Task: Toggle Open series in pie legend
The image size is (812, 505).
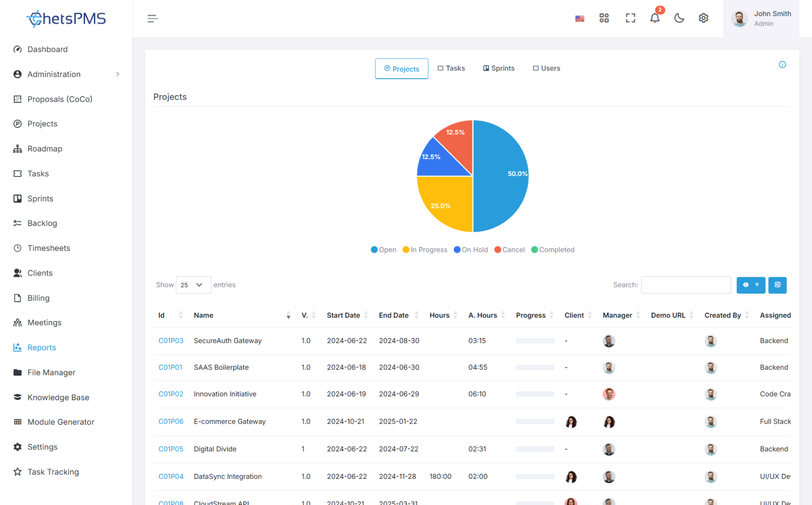Action: pos(383,250)
